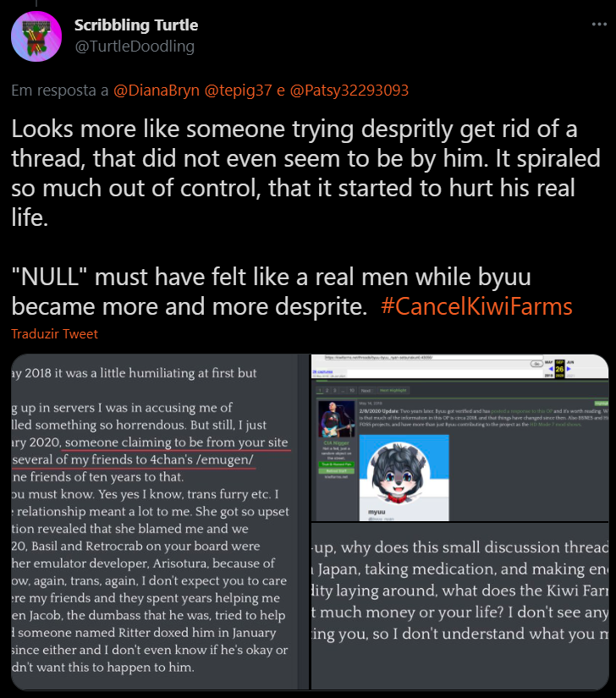Image resolution: width=616 pixels, height=698 pixels.
Task: Open the #CancelKiwiFarms hashtag
Action: (x=476, y=307)
